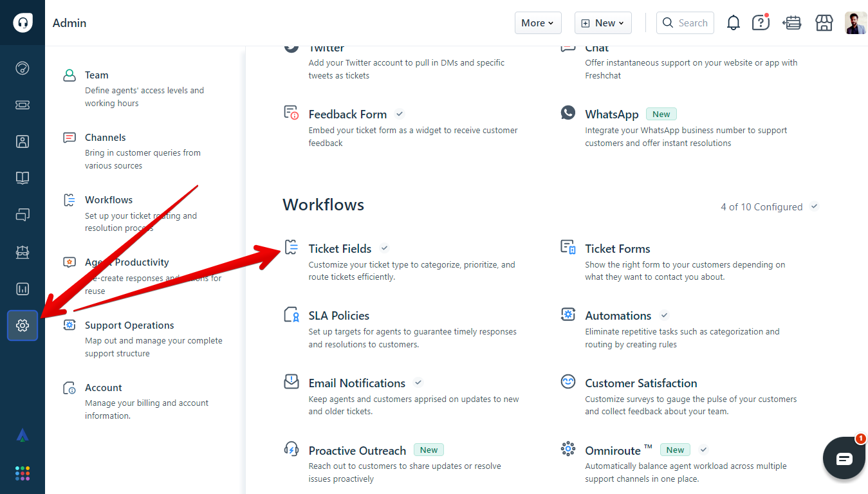Open the Feedback Form link
This screenshot has width=868, height=494.
pos(347,114)
